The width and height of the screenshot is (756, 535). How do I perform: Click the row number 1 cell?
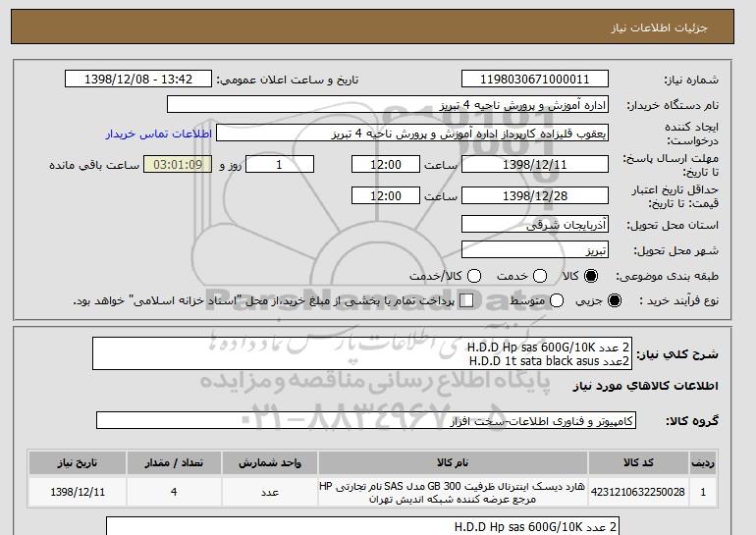tap(703, 492)
